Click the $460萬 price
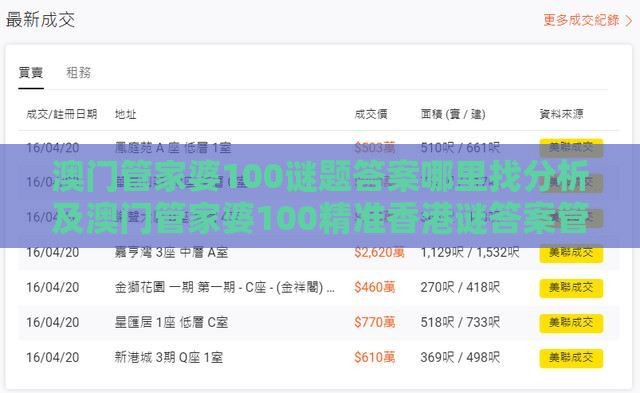Image resolution: width=640 pixels, height=393 pixels. click(x=375, y=288)
